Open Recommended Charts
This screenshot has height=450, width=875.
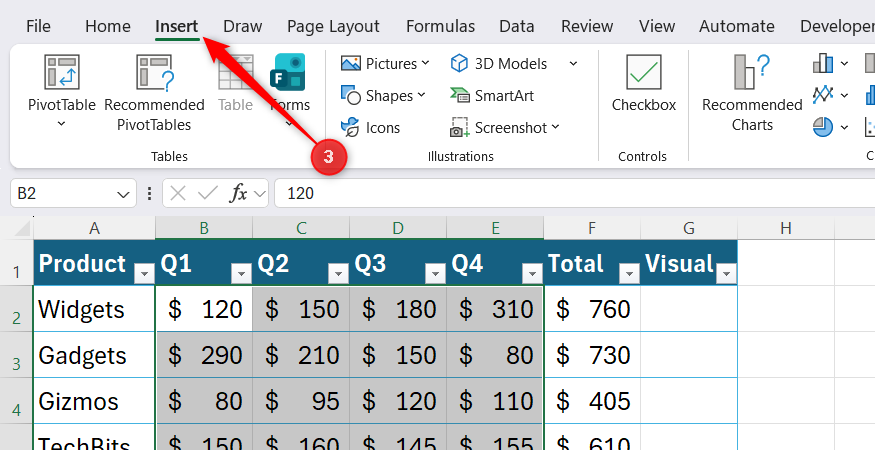752,93
